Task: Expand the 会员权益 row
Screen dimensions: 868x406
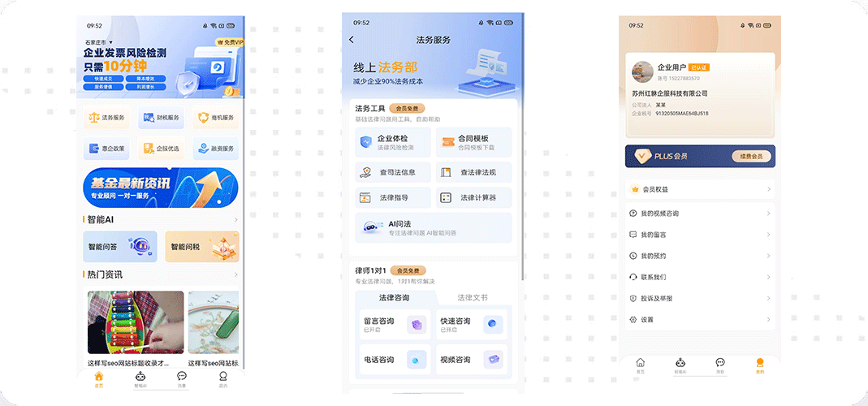Action: pyautogui.click(x=699, y=189)
